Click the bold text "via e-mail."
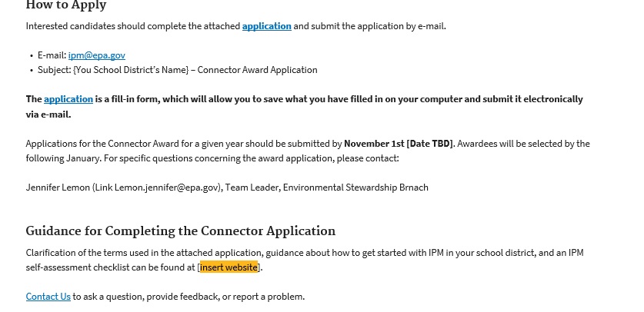Image resolution: width=644 pixels, height=312 pixels. (48, 115)
